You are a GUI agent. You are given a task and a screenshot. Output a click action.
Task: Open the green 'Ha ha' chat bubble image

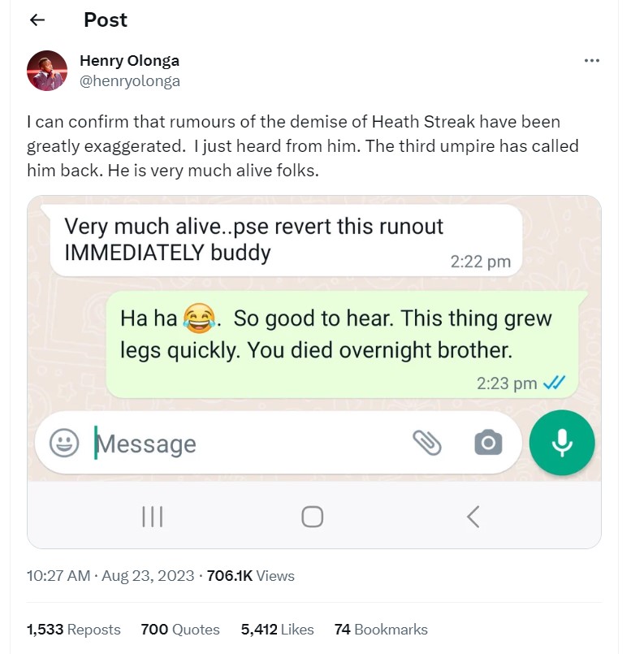[342, 344]
